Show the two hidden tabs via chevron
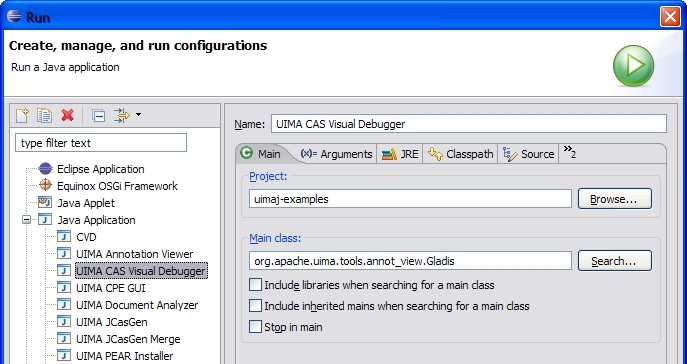 click(570, 152)
